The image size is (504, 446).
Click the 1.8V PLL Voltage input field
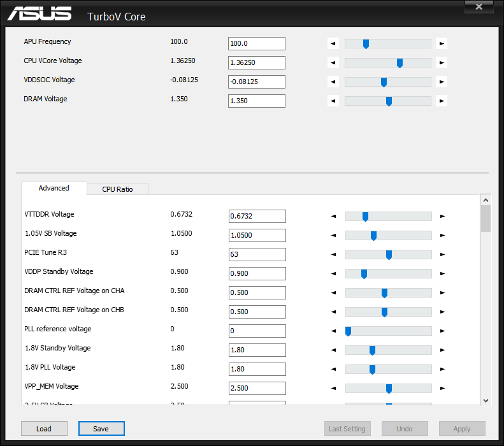pyautogui.click(x=257, y=369)
